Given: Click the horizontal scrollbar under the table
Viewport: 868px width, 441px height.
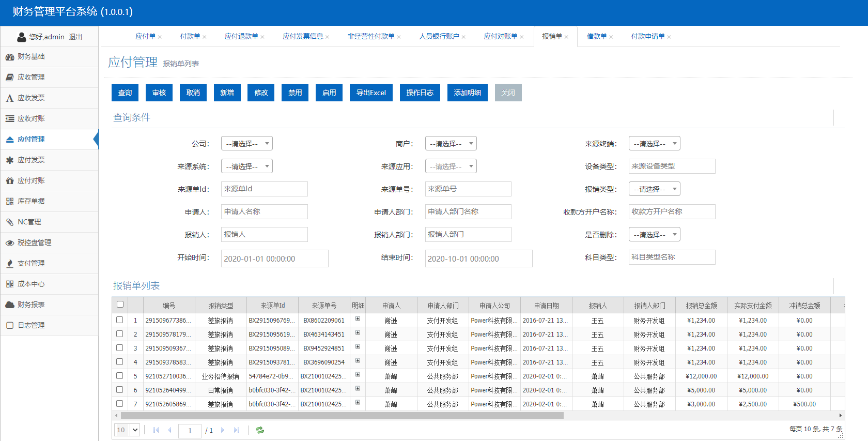Looking at the screenshot, I should [342, 415].
